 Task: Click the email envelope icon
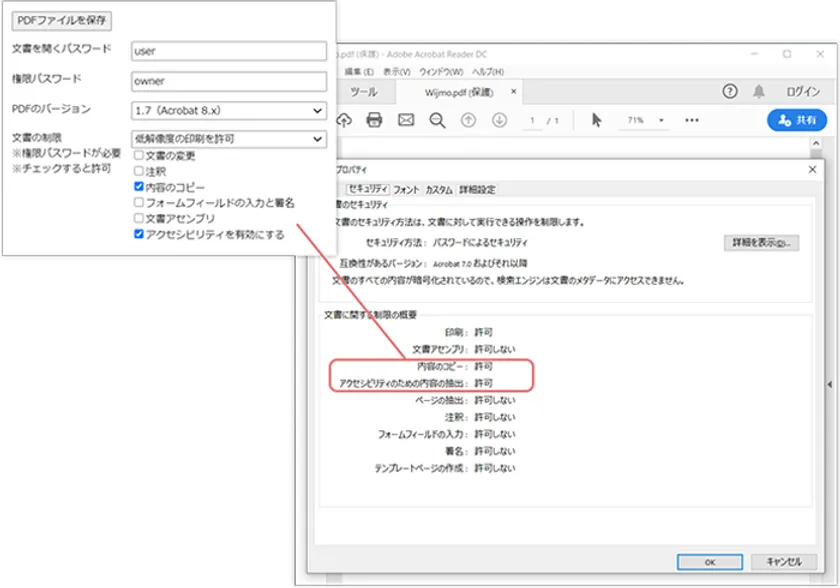[406, 120]
